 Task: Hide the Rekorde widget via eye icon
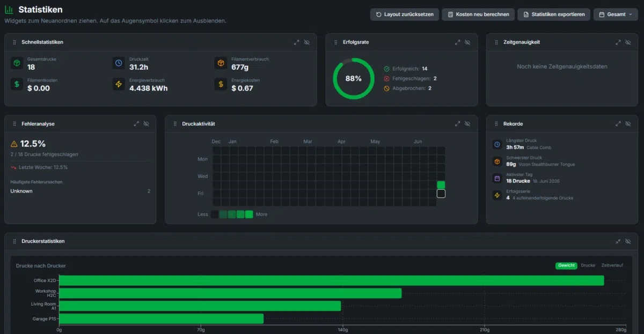pos(628,124)
